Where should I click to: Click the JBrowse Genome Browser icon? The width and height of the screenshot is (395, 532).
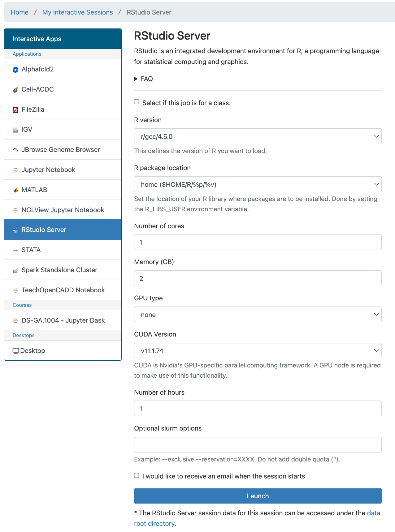pyautogui.click(x=15, y=150)
